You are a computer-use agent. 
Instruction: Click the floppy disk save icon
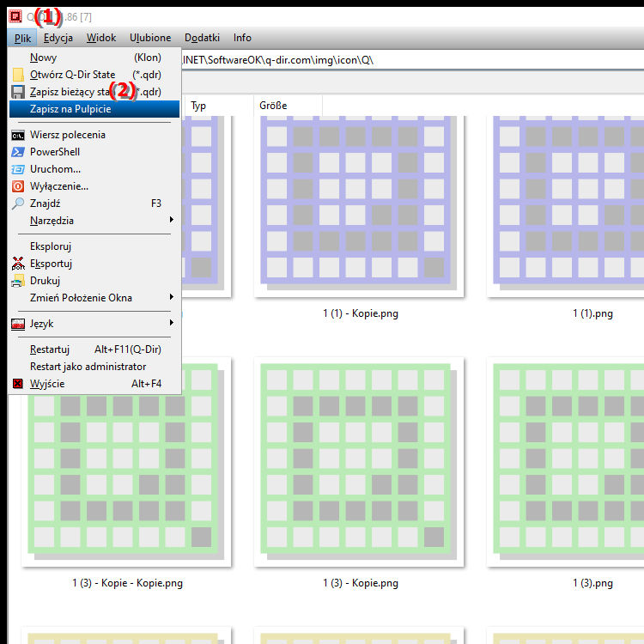pos(18,92)
